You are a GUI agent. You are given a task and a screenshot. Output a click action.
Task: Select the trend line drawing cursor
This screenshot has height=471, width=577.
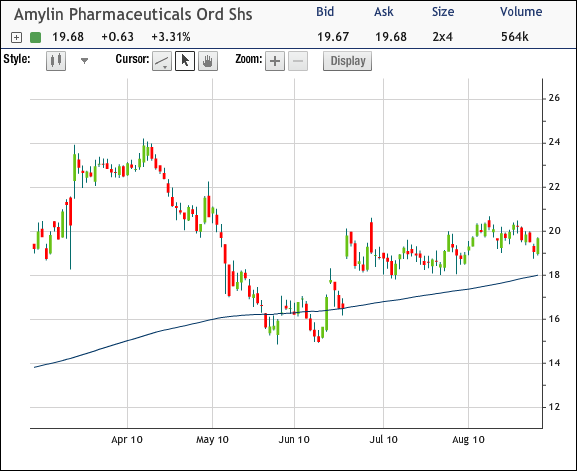tap(162, 61)
